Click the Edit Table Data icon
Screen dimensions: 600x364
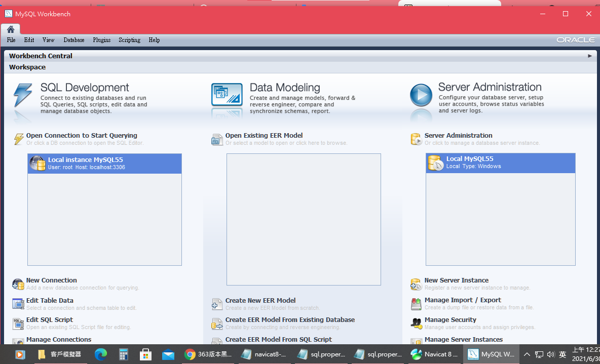(x=18, y=304)
